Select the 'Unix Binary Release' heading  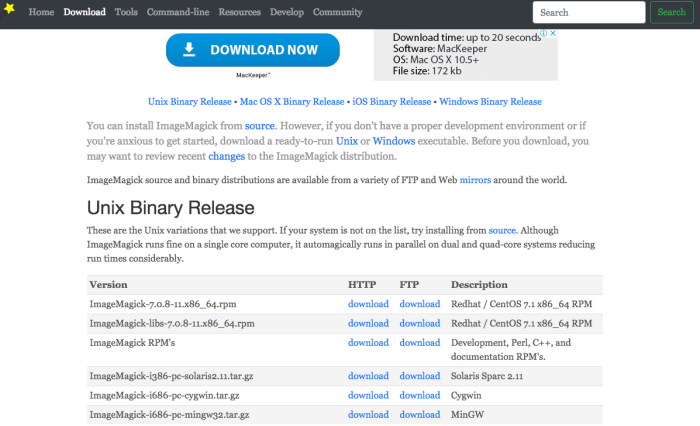(x=171, y=208)
